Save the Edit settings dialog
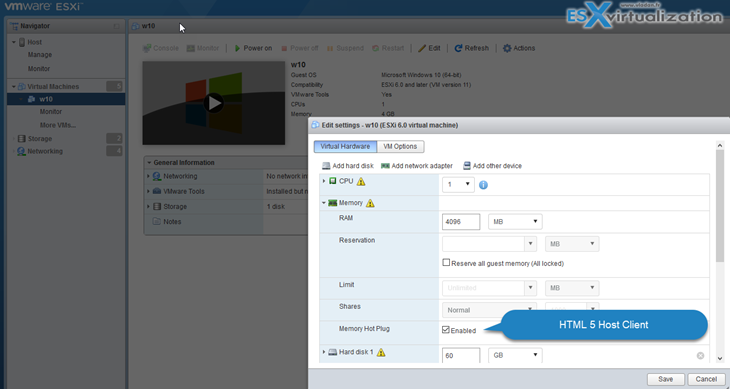Image resolution: width=730 pixels, height=389 pixels. 666,379
